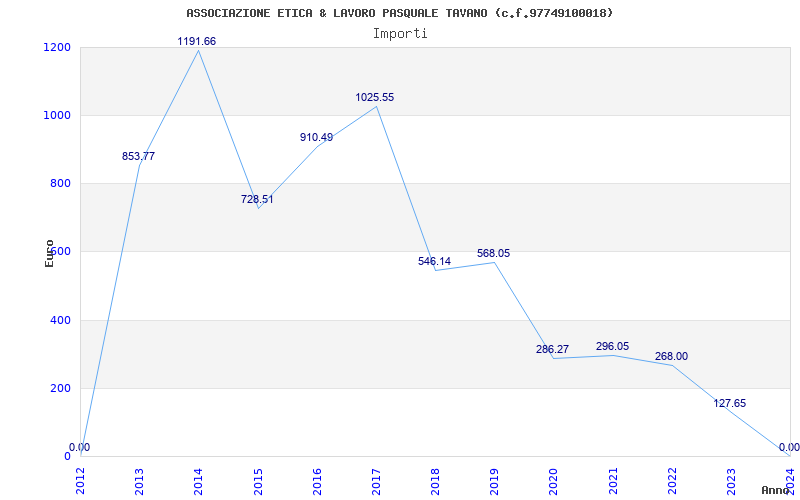Screen dimensions: 800x500
Task: Select the 1000 y-axis tick label
Action: tap(56, 115)
